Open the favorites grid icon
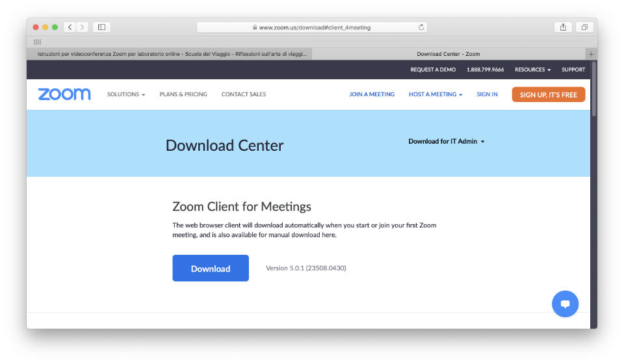The width and height of the screenshot is (624, 364). click(38, 42)
